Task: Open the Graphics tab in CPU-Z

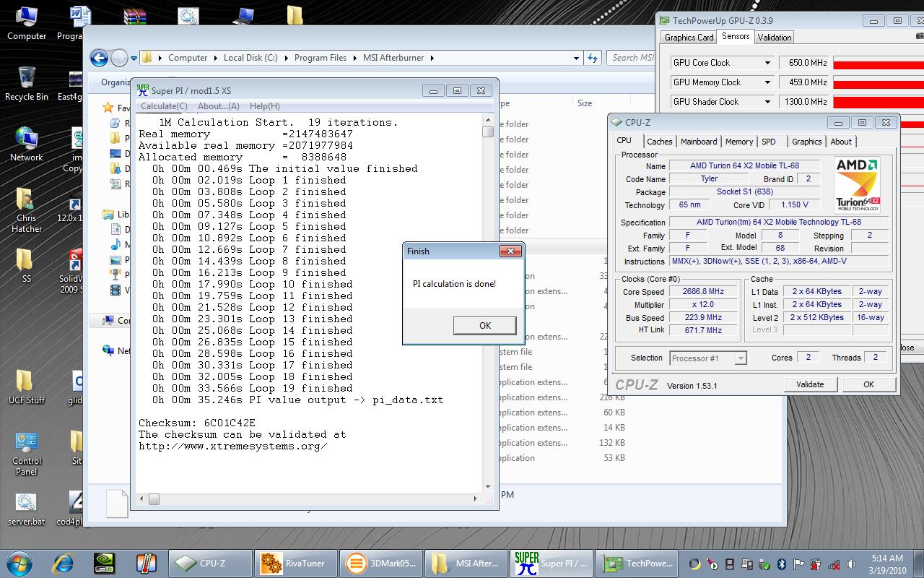Action: click(806, 142)
